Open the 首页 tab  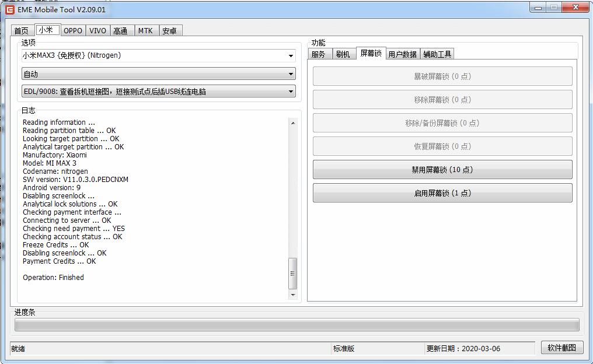pos(22,30)
